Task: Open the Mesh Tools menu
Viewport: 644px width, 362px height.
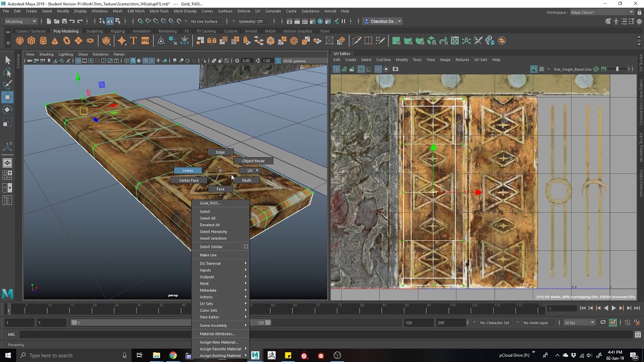Action: coord(159,11)
